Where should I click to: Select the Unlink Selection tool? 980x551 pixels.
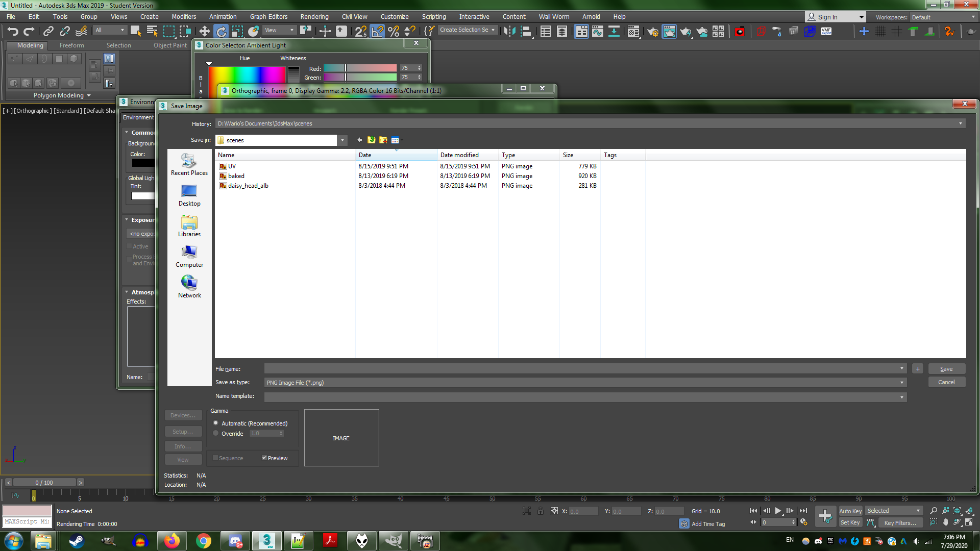point(65,31)
